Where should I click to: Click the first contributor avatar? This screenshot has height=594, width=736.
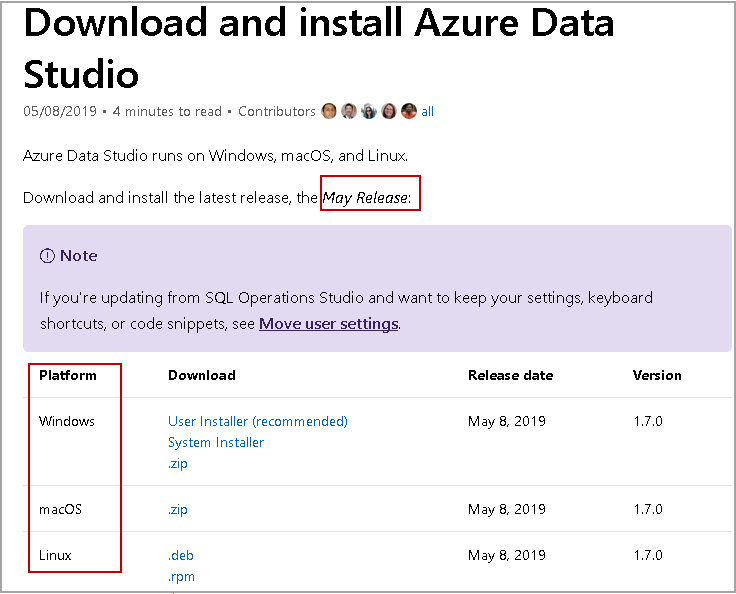(329, 111)
